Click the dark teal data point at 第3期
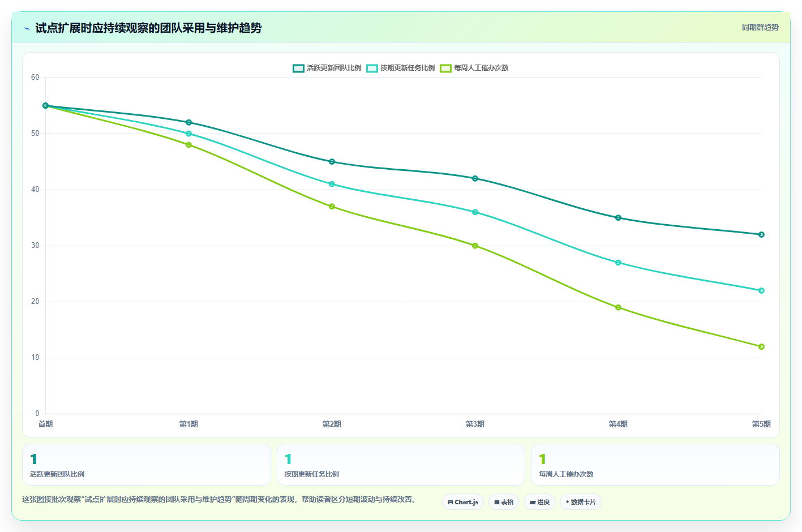The height and width of the screenshot is (532, 802). (475, 178)
